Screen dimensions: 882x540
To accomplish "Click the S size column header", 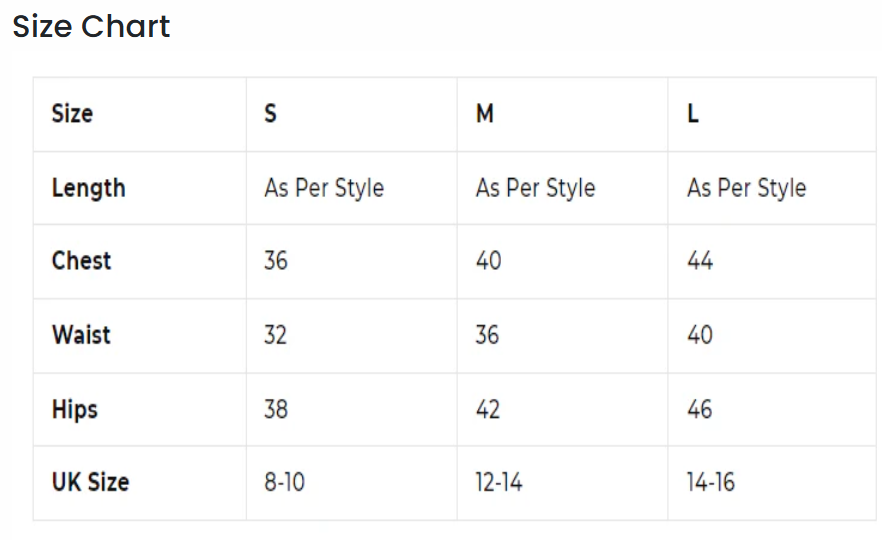I will tap(271, 114).
